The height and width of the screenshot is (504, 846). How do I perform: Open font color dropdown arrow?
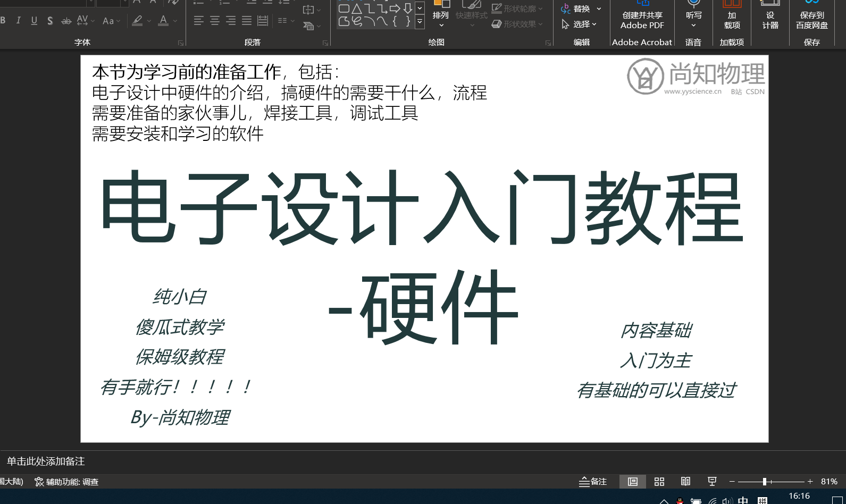coord(175,21)
